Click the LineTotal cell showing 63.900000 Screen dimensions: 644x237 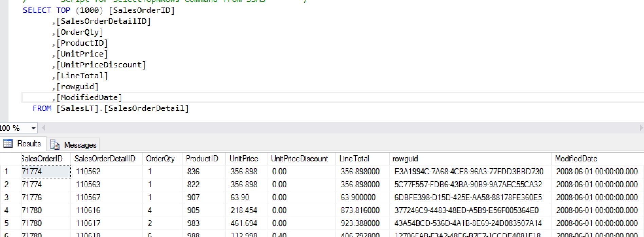tap(363, 197)
